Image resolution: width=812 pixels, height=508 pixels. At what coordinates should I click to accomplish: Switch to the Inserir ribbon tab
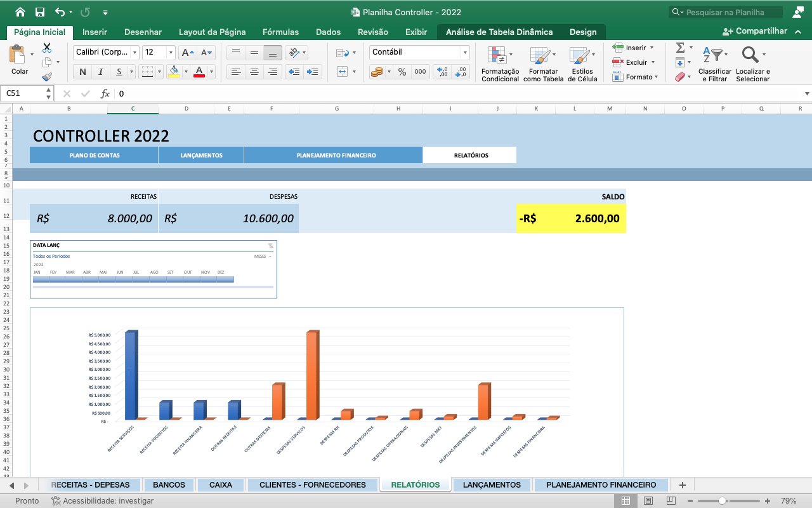pos(95,32)
